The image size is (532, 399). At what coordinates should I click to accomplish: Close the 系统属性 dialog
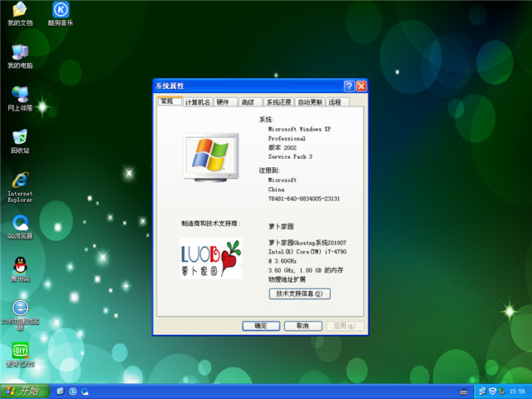pos(362,86)
